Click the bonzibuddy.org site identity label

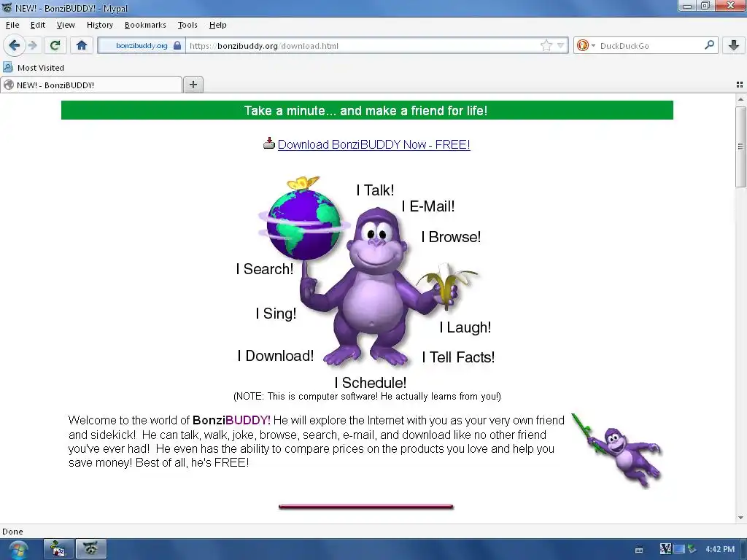click(x=142, y=46)
